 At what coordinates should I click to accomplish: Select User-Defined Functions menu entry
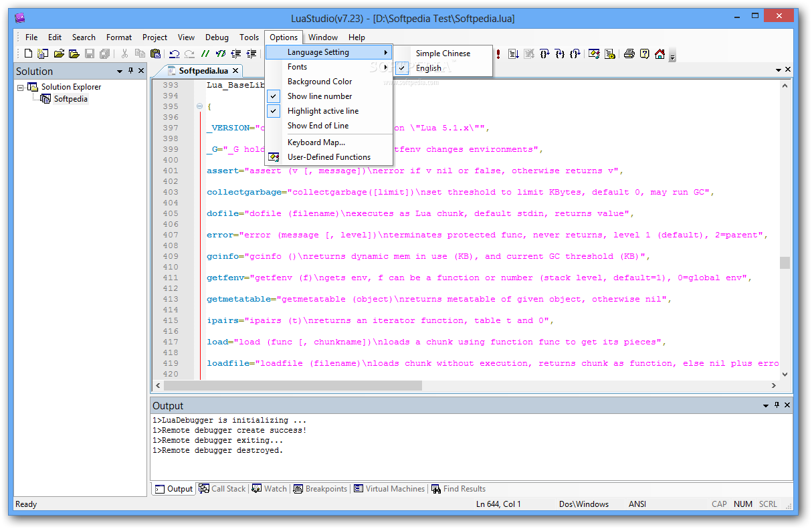pyautogui.click(x=328, y=157)
